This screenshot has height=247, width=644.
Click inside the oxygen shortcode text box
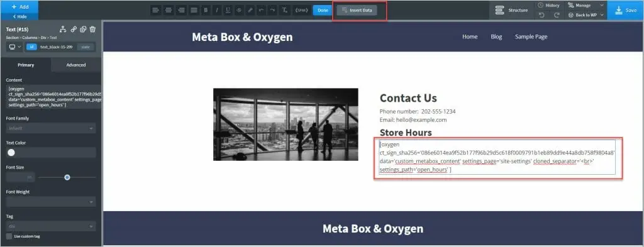(x=497, y=157)
